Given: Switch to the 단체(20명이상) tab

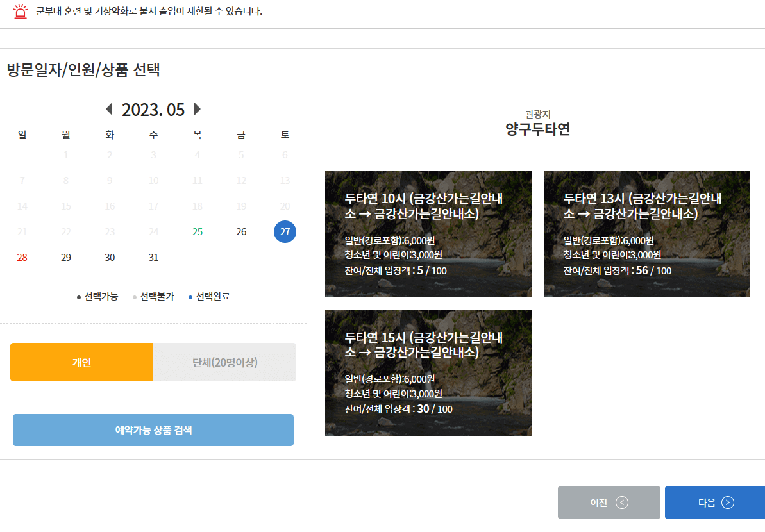Looking at the screenshot, I should coord(224,362).
